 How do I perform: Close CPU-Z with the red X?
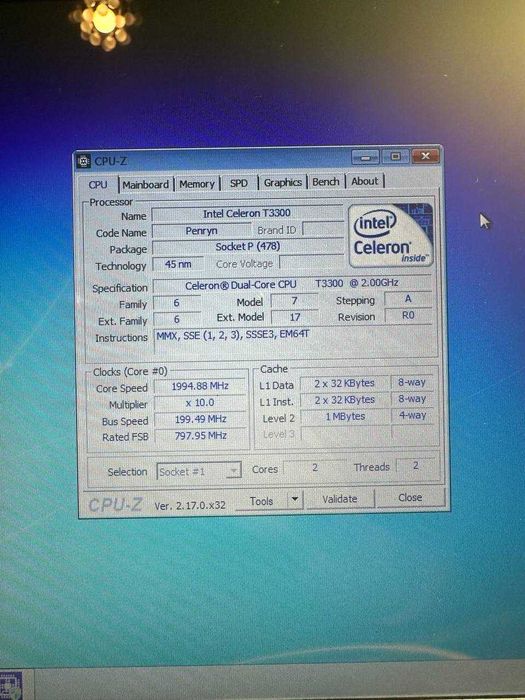[425, 156]
